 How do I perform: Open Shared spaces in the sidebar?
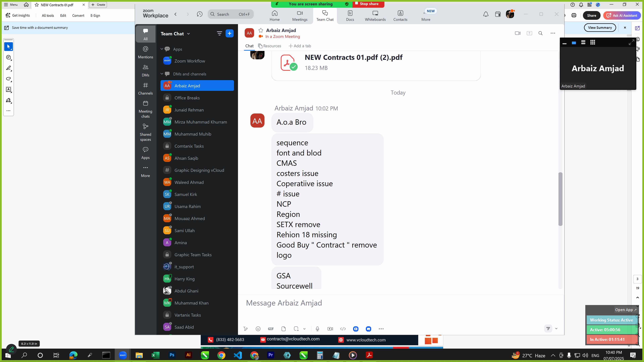tap(146, 132)
